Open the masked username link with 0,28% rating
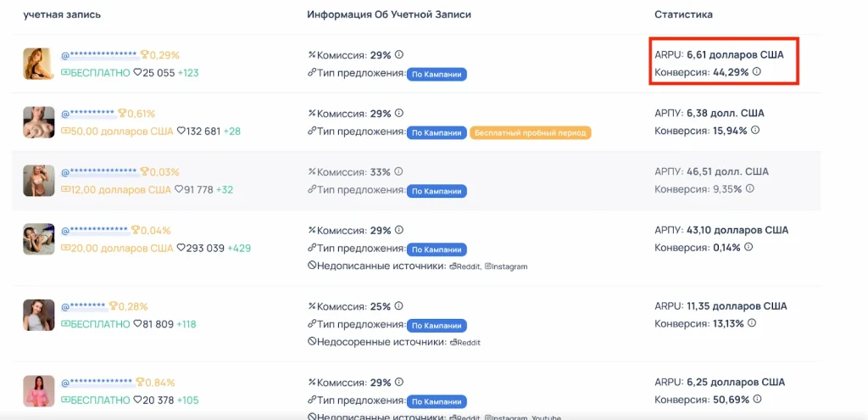The image size is (868, 420). pyautogui.click(x=83, y=306)
